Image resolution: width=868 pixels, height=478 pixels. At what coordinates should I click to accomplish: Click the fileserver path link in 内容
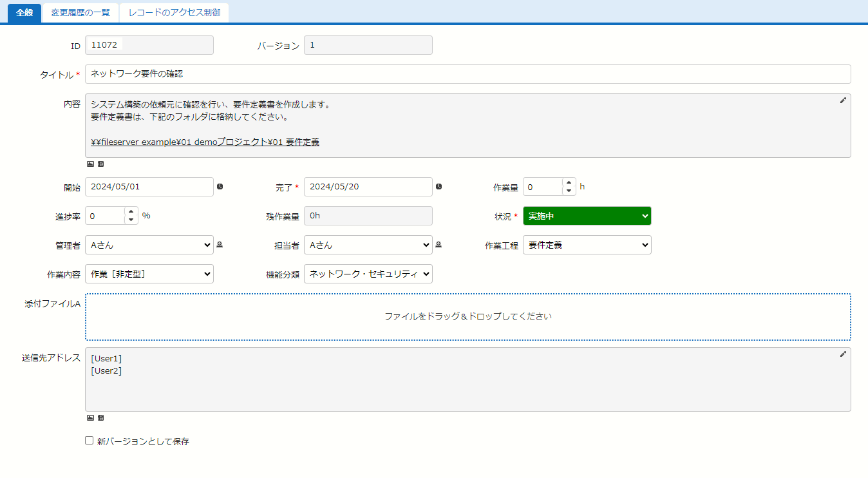pyautogui.click(x=205, y=142)
